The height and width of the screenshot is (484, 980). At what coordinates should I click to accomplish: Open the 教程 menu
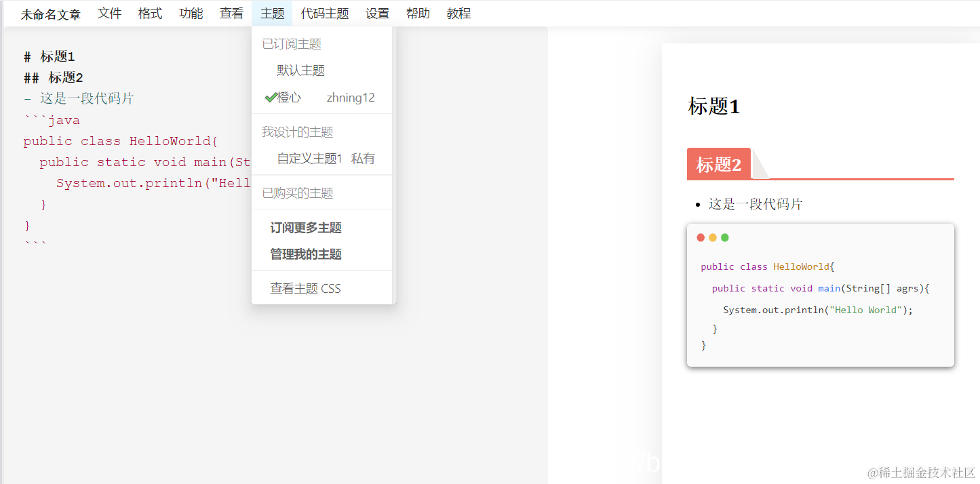(458, 13)
